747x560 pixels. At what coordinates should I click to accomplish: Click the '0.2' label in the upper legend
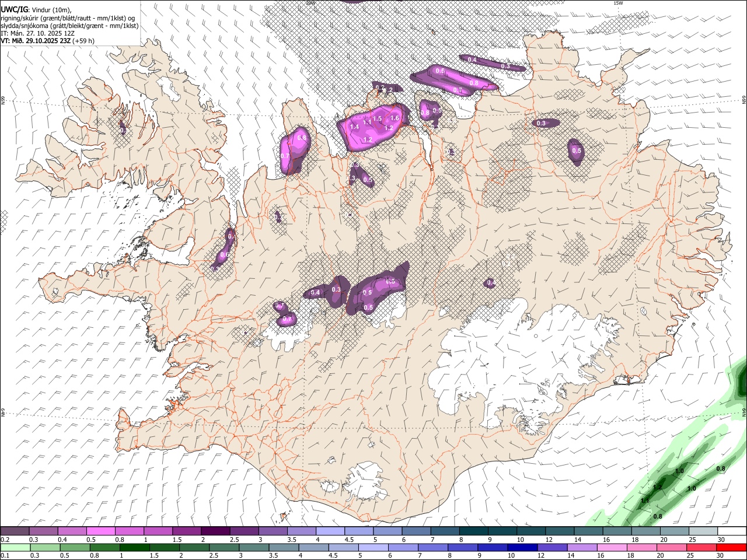tap(5, 540)
